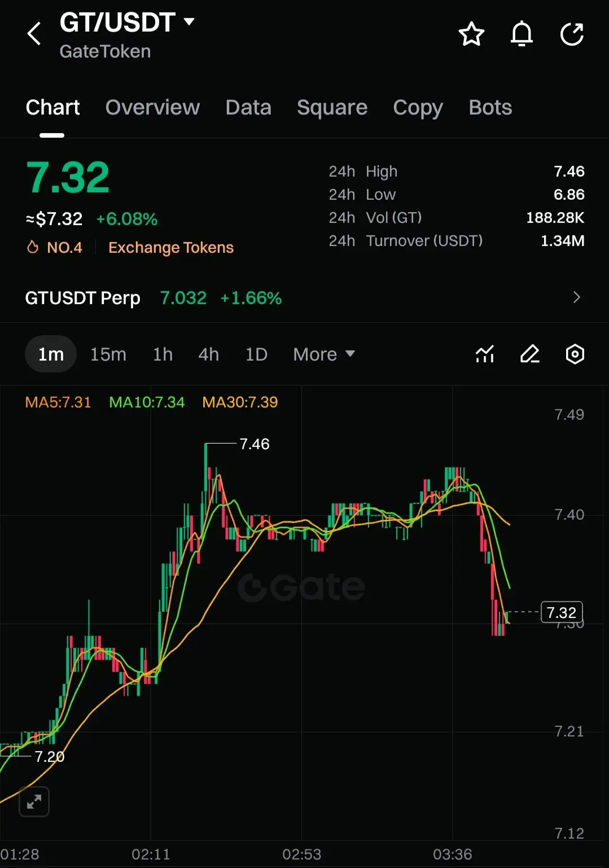
Task: Share the chart using the share icon
Action: (572, 34)
